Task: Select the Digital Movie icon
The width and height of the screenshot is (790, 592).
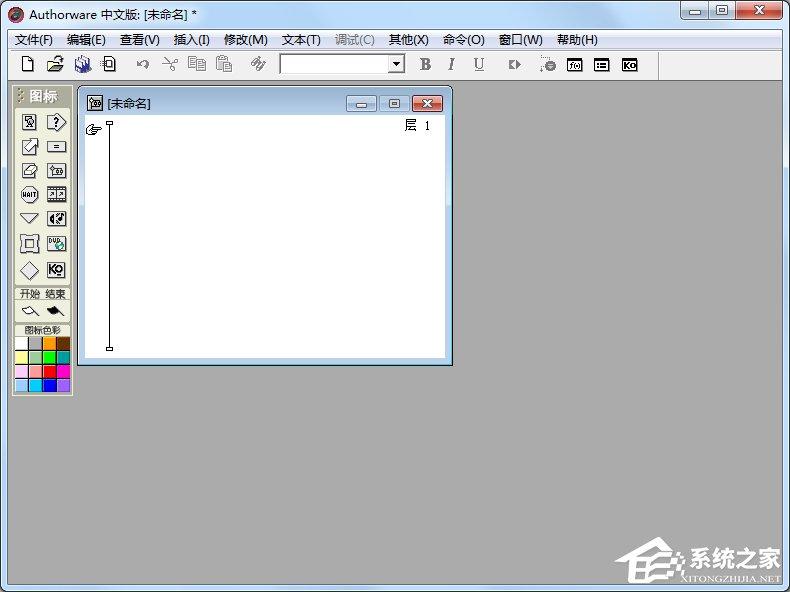Action: point(56,194)
